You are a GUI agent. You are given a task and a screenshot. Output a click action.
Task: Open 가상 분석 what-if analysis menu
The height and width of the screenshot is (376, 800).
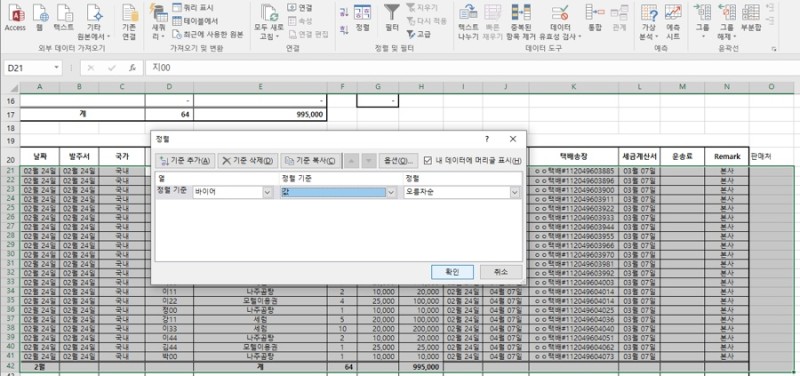[649, 22]
